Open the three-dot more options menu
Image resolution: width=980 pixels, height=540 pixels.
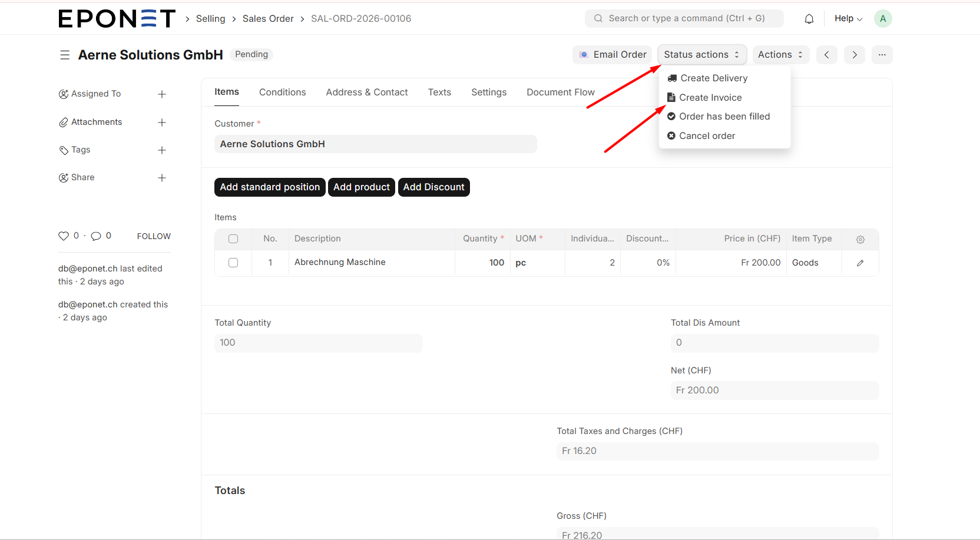(x=882, y=55)
